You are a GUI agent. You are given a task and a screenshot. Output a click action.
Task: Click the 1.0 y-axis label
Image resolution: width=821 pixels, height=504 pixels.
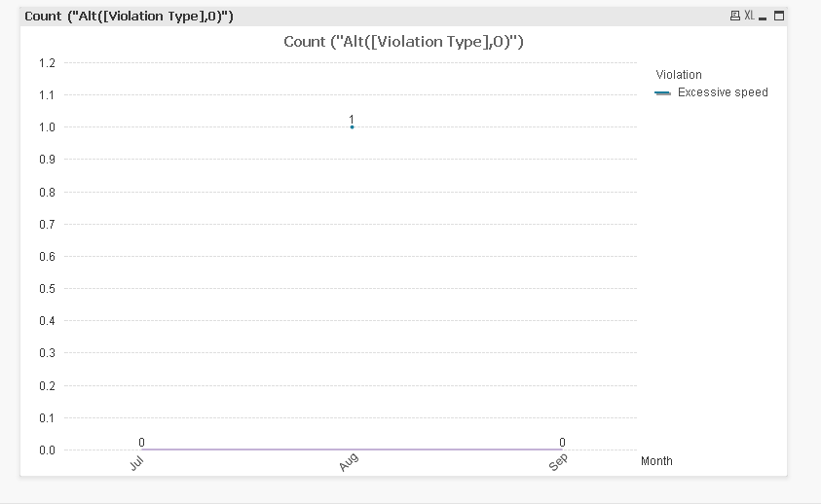[x=47, y=127]
